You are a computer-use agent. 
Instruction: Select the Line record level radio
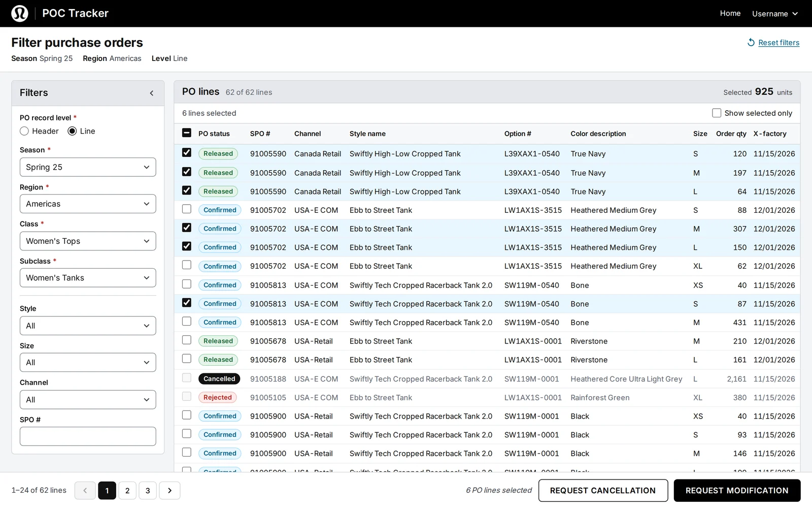[72, 131]
